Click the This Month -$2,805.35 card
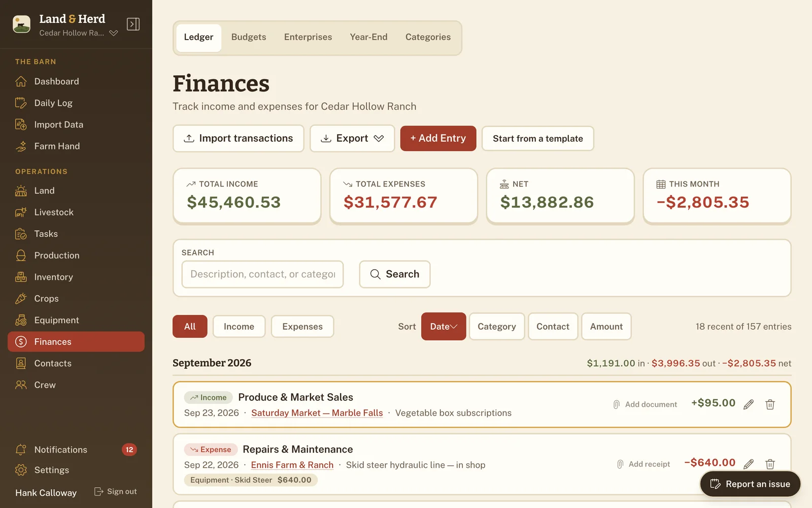This screenshot has height=508, width=812. (x=717, y=196)
